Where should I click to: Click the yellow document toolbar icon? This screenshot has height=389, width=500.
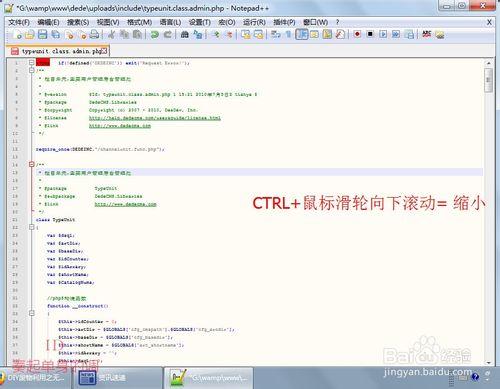327,34
